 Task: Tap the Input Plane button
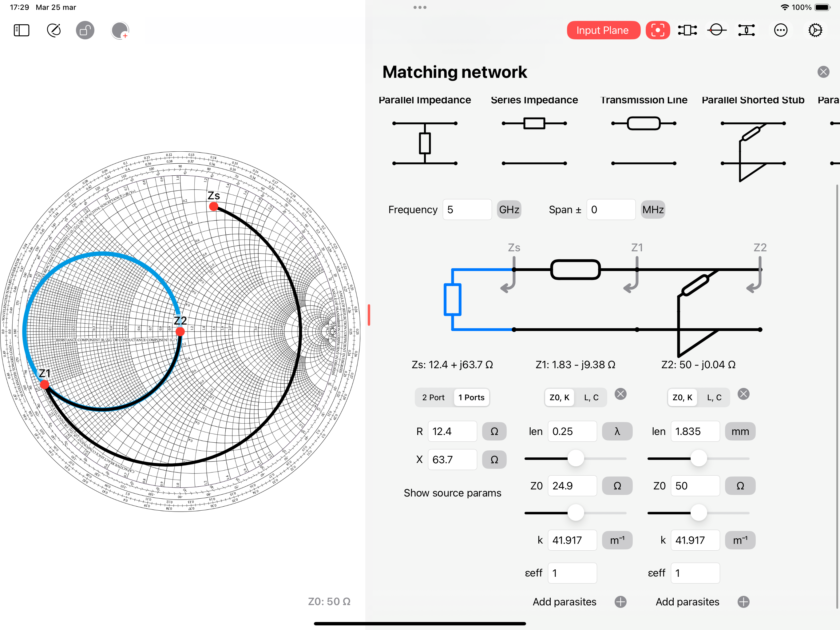click(x=604, y=30)
